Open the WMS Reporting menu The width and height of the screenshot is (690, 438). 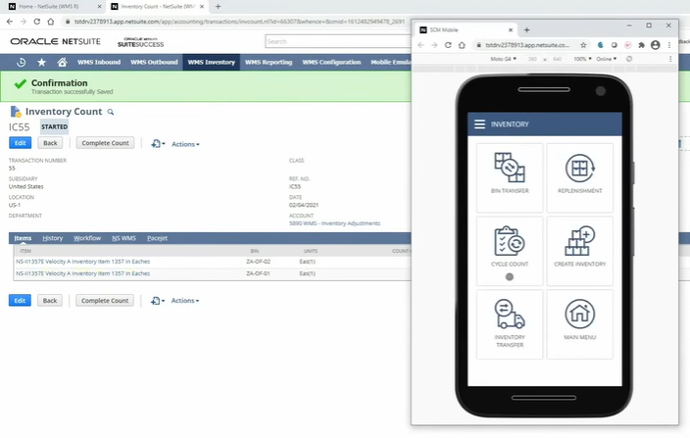(x=268, y=62)
